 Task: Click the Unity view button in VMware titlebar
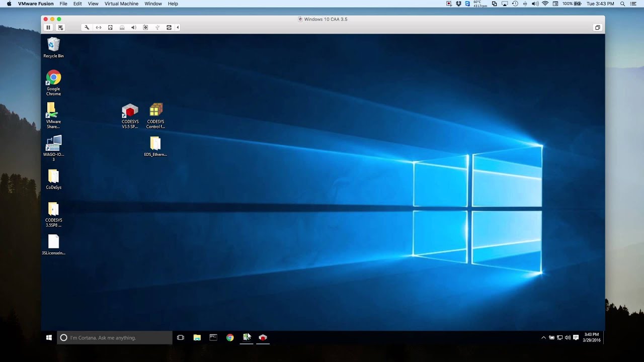[x=598, y=28]
